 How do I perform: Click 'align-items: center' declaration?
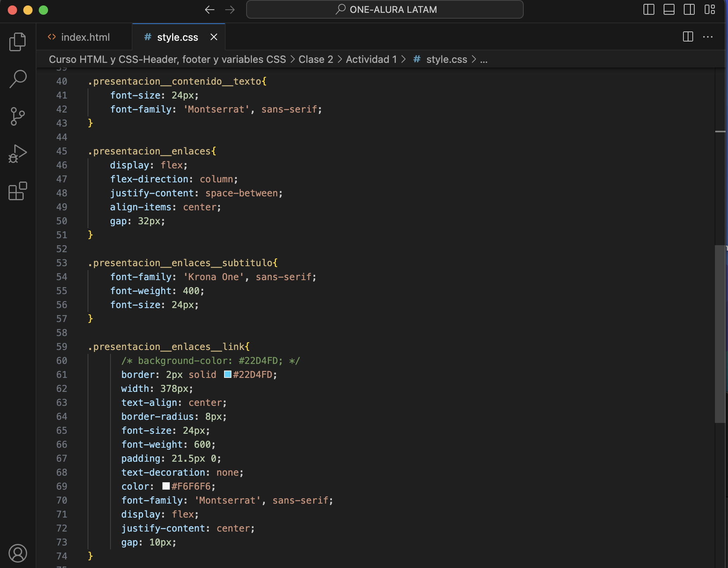[166, 207]
